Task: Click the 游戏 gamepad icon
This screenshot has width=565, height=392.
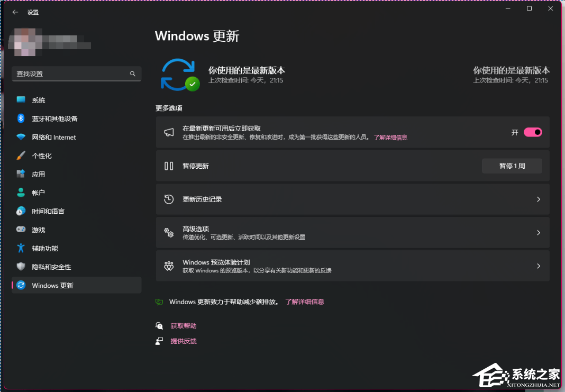Action: pos(21,230)
